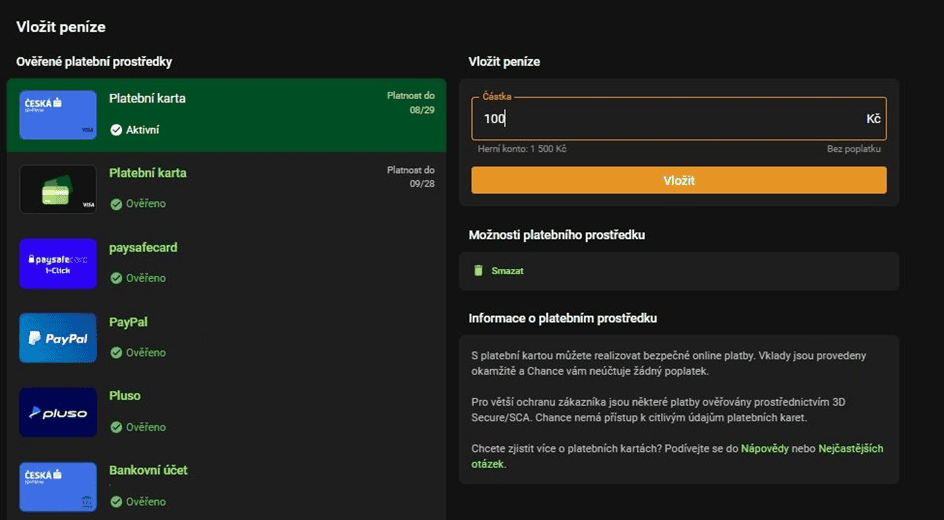
Task: Click Platební karta title valid until 09/28
Action: tap(148, 173)
